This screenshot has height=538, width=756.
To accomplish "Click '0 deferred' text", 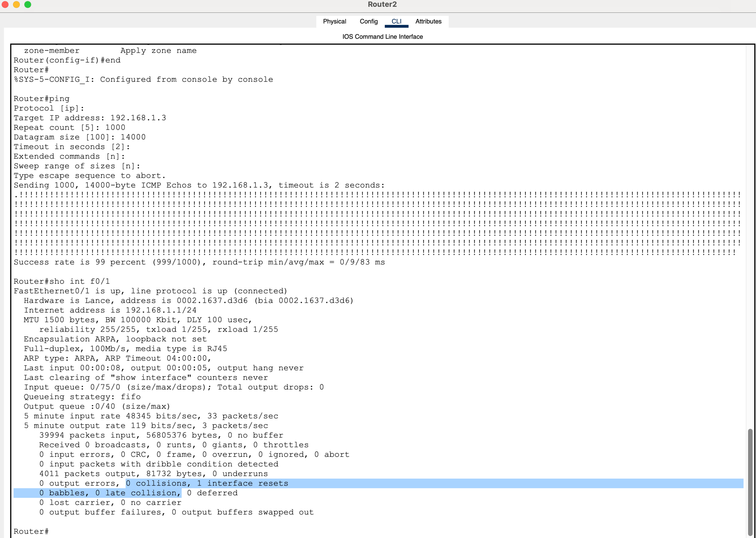I will 212,493.
